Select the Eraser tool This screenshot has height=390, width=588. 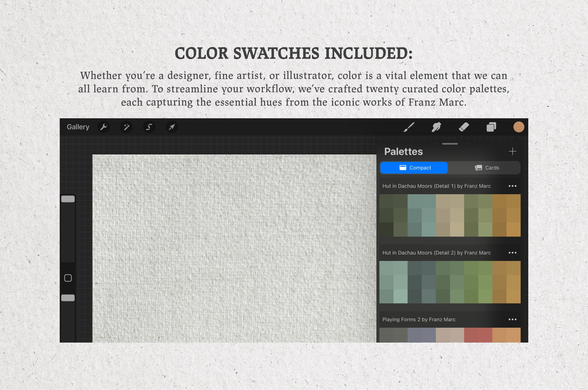coord(464,127)
